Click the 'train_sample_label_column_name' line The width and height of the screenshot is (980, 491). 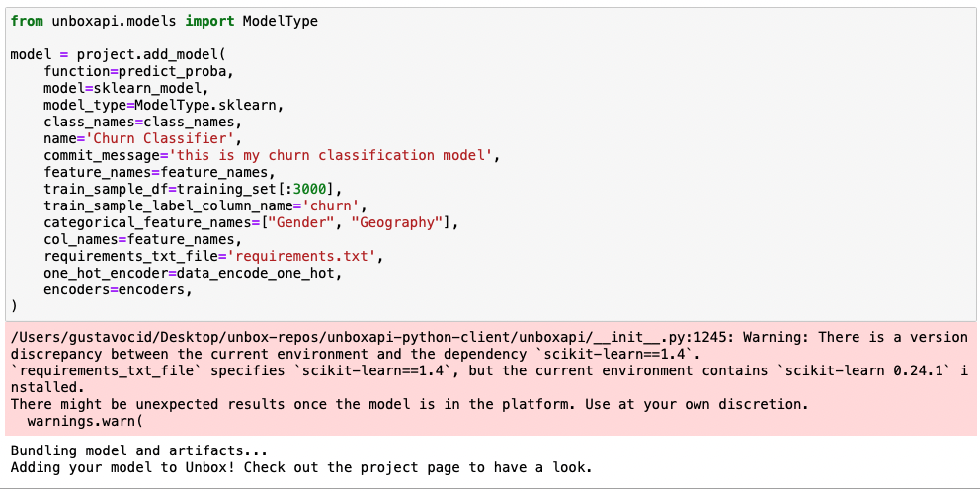[x=205, y=206]
